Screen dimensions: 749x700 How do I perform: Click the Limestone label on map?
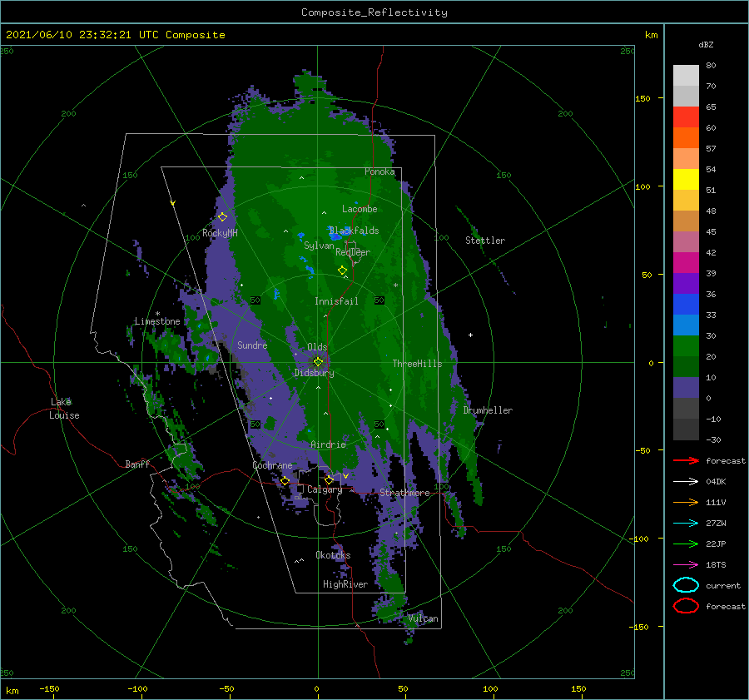pos(157,321)
